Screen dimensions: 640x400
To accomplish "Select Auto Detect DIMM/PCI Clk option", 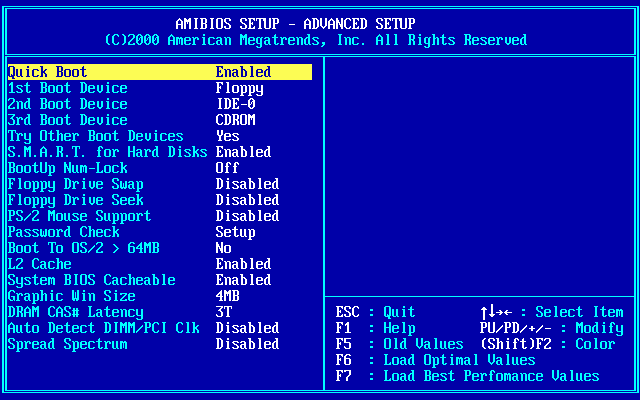I will (x=104, y=328).
